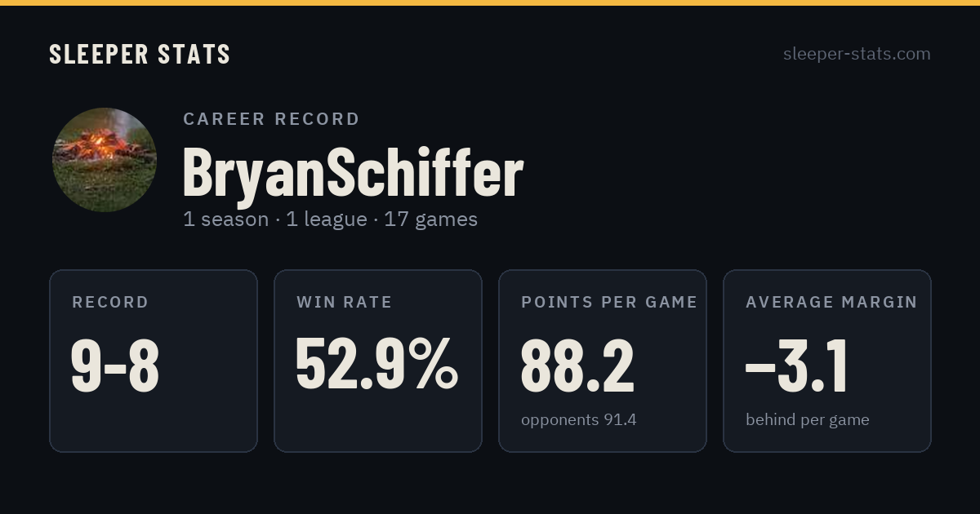
Task: Open the Average Margin card
Action: (x=827, y=361)
